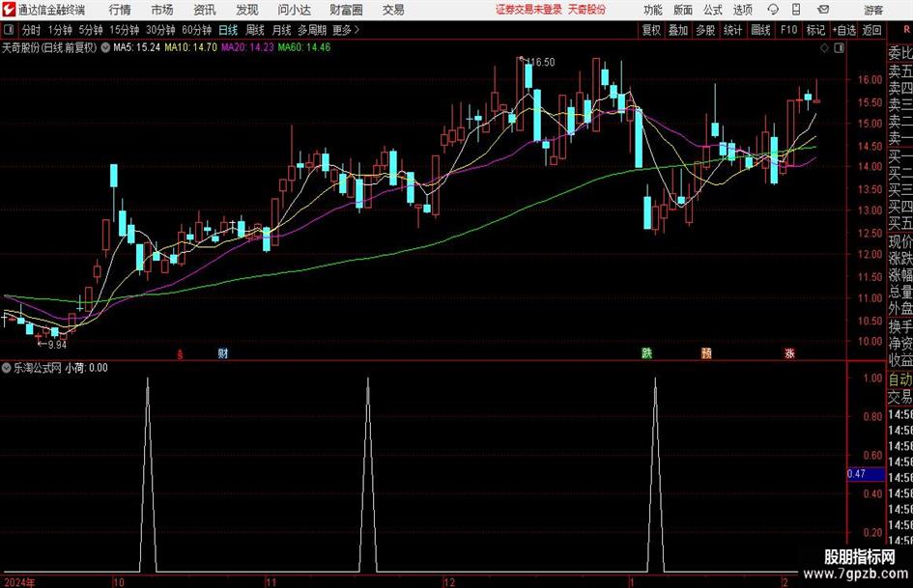
Task: Expand 天奇股份 chart indicator dropdown circle
Action: (x=105, y=47)
